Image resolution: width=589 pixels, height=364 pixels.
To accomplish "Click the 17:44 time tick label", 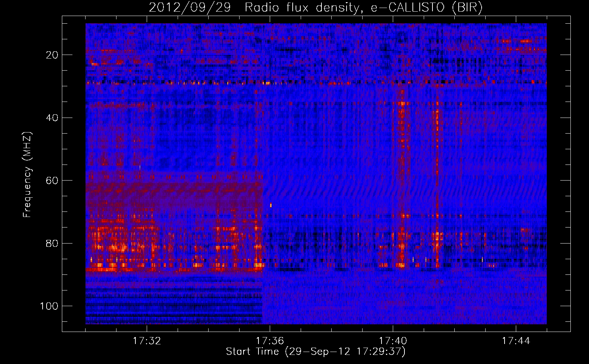I will [516, 341].
